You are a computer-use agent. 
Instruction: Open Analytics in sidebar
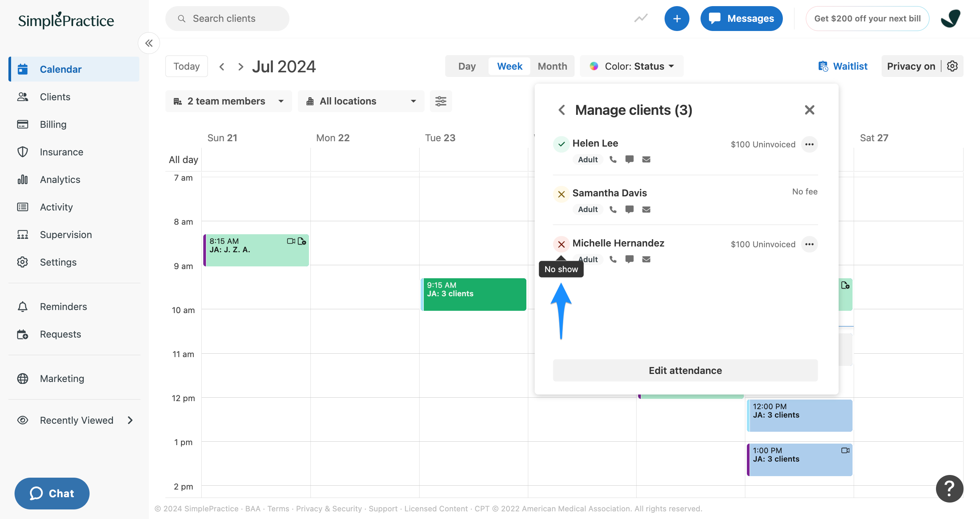(x=74, y=180)
